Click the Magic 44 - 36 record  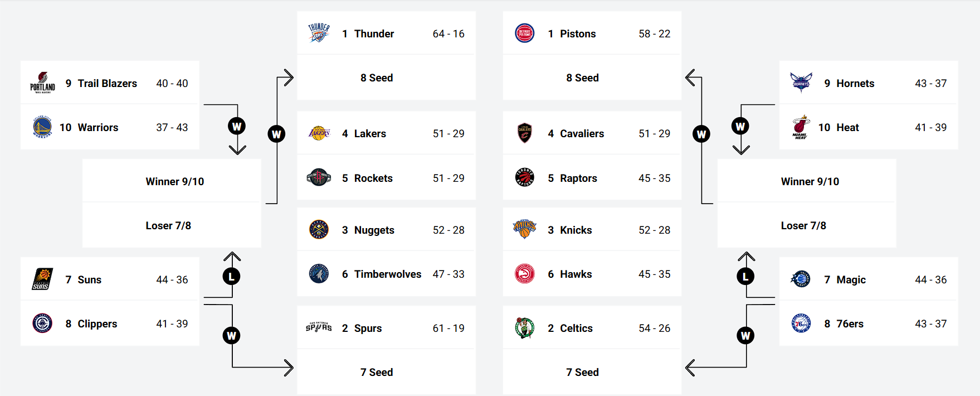click(x=930, y=279)
